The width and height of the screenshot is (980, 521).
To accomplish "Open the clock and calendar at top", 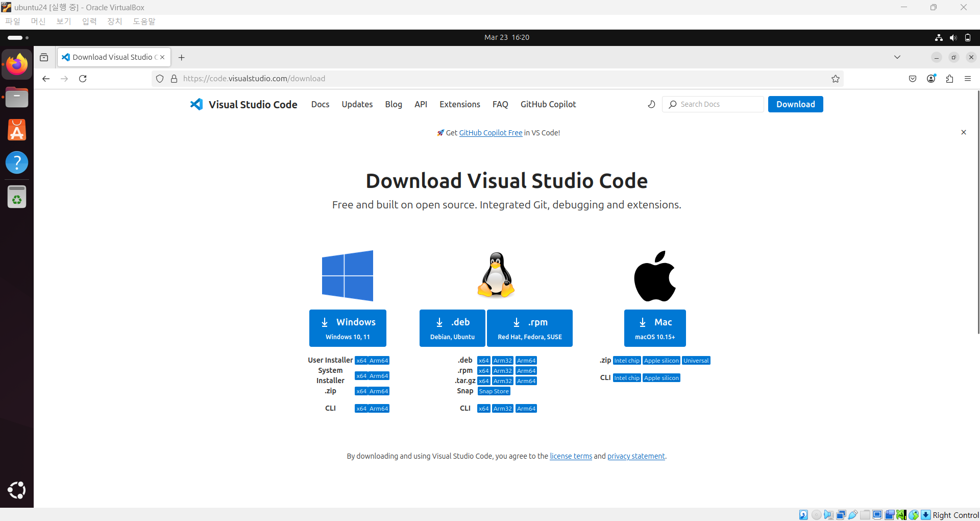I will click(x=507, y=37).
